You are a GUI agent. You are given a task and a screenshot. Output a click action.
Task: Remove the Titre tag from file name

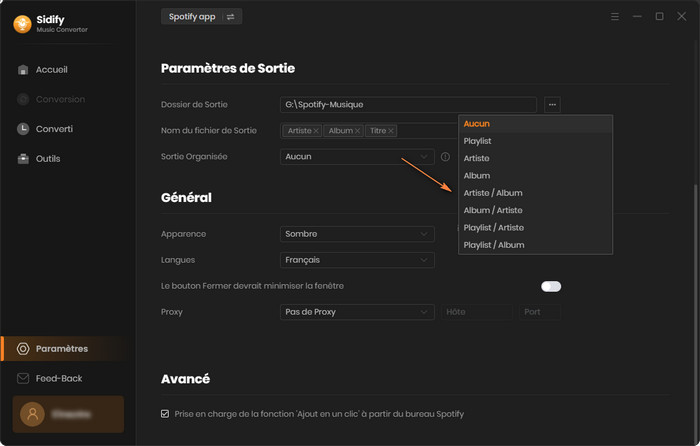391,131
